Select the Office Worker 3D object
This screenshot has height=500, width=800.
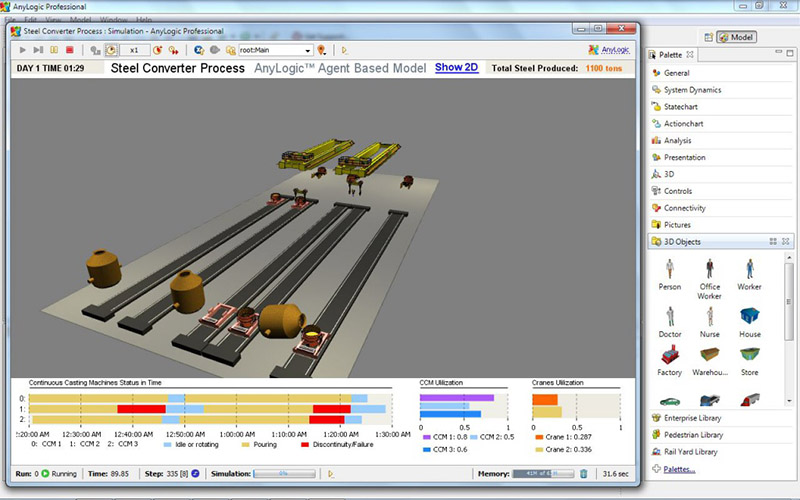710,279
